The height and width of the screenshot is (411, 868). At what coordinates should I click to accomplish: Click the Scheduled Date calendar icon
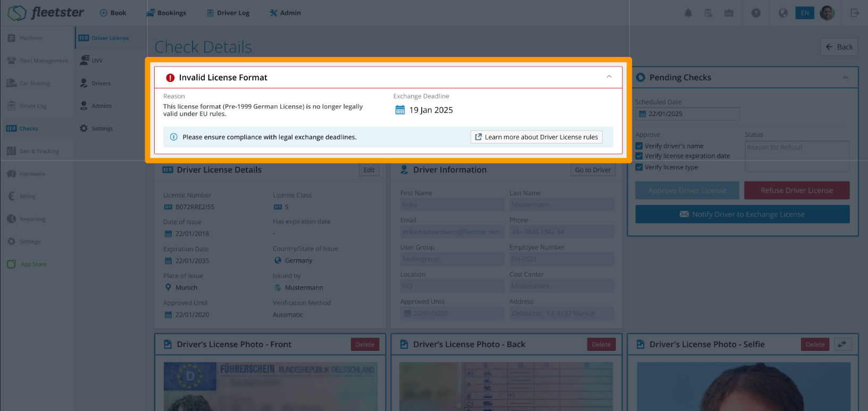click(x=642, y=114)
